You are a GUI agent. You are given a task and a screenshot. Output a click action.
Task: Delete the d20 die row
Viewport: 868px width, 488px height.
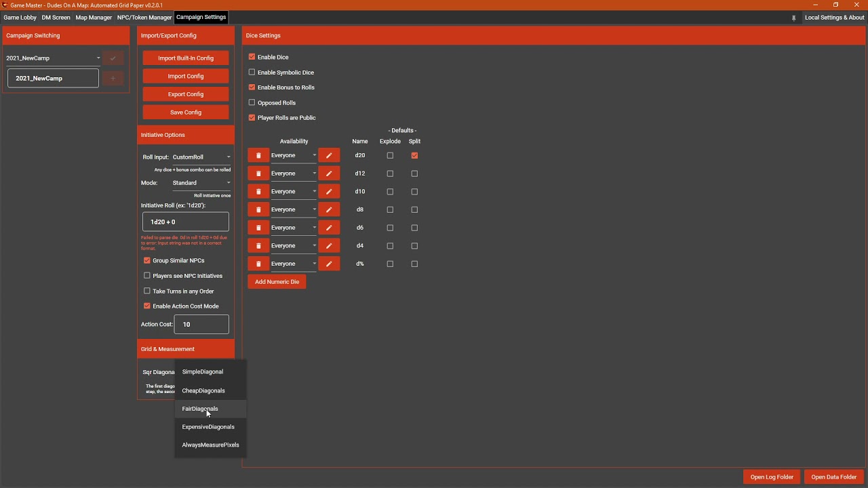[x=258, y=156]
